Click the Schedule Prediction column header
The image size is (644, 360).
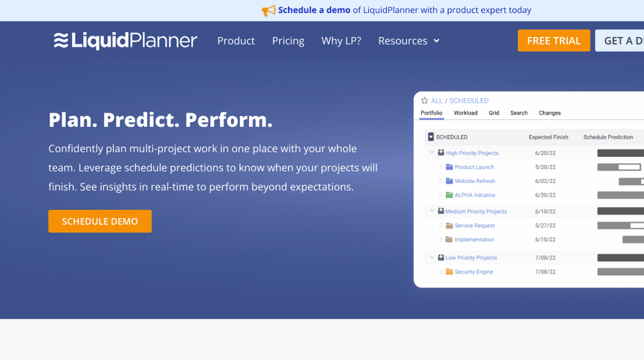click(608, 137)
